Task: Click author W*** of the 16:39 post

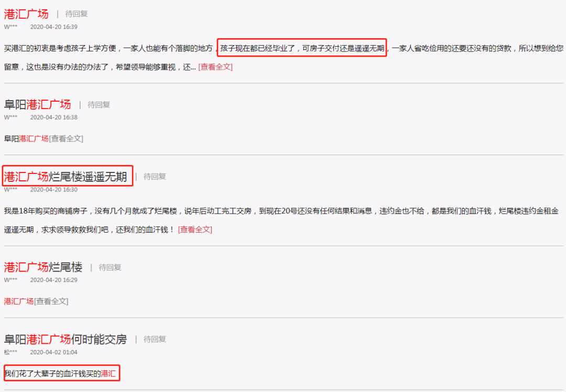Action: tap(10, 27)
